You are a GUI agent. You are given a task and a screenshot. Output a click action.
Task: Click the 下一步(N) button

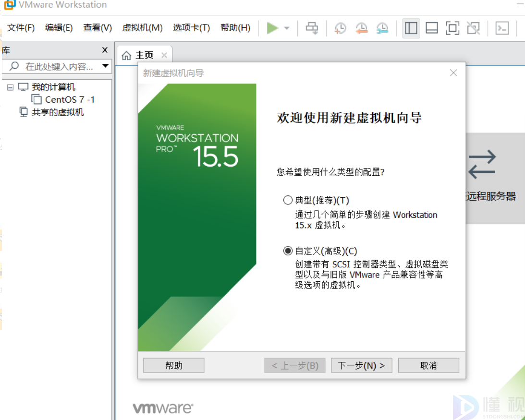tap(361, 365)
